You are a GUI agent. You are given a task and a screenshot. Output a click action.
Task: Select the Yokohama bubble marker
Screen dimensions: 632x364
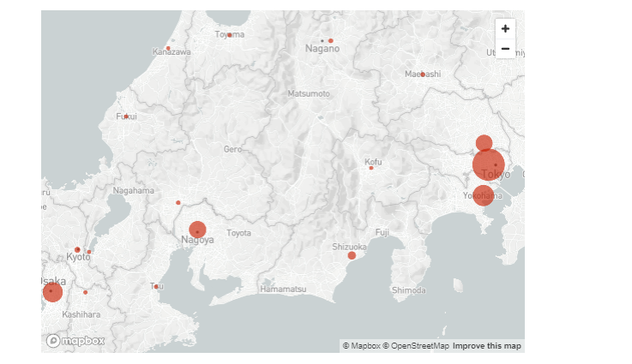tap(484, 195)
